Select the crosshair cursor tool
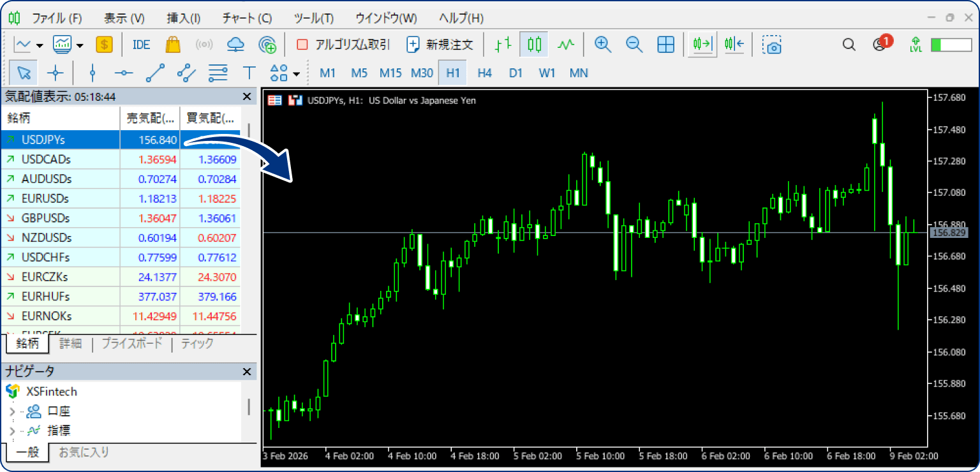Viewport: 980px width, 472px height. tap(56, 73)
